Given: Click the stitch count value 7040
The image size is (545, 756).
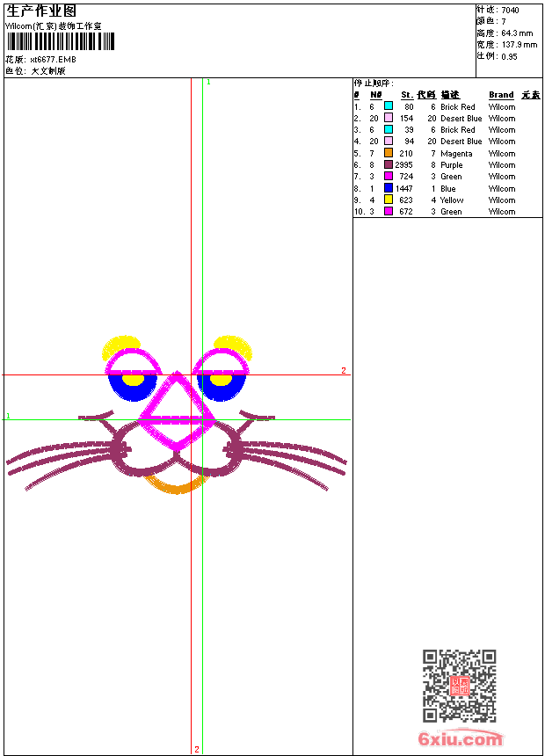Looking at the screenshot, I should click(x=510, y=11).
